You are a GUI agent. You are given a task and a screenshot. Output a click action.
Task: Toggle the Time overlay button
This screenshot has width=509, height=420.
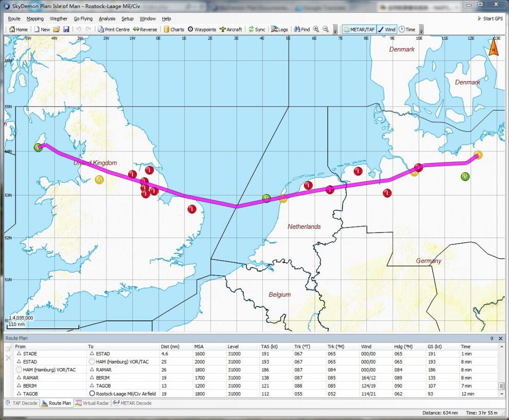(407, 29)
